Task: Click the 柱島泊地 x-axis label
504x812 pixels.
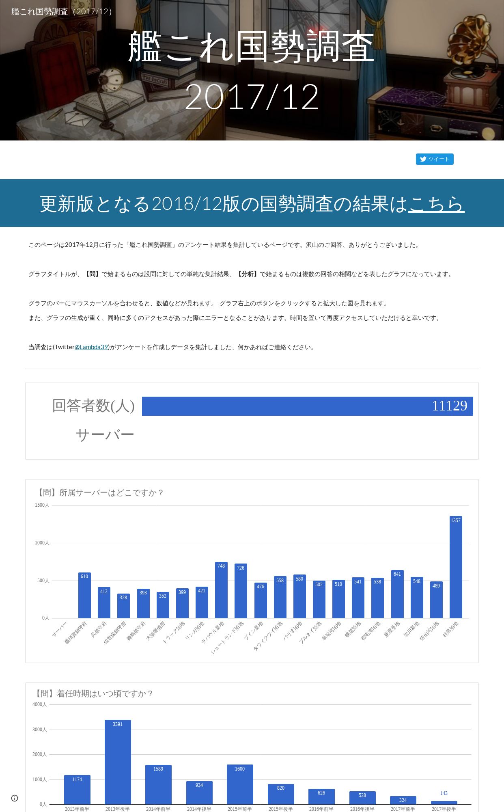Action: pyautogui.click(x=450, y=629)
